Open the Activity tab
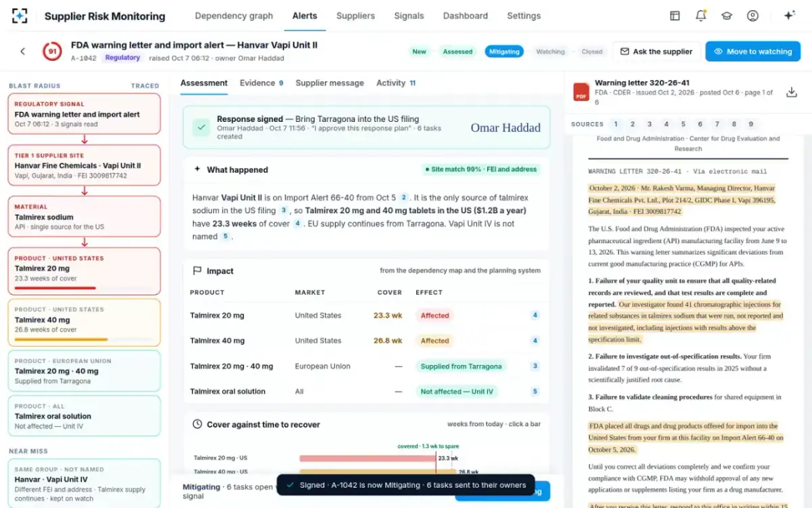The image size is (812, 508). coord(396,83)
